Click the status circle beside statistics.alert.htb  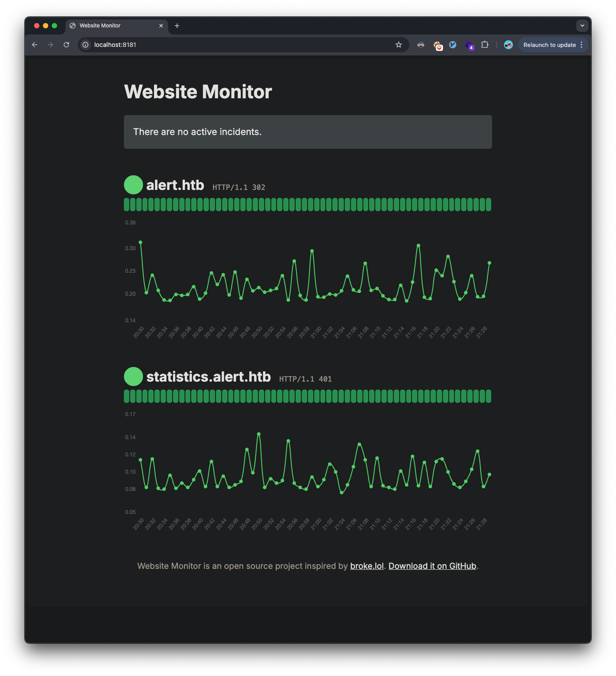(x=133, y=376)
